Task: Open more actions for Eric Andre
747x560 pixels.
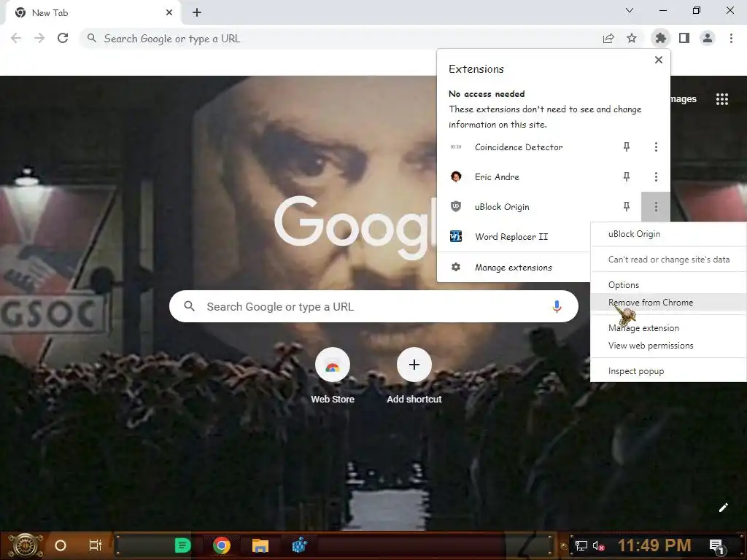Action: pos(656,177)
